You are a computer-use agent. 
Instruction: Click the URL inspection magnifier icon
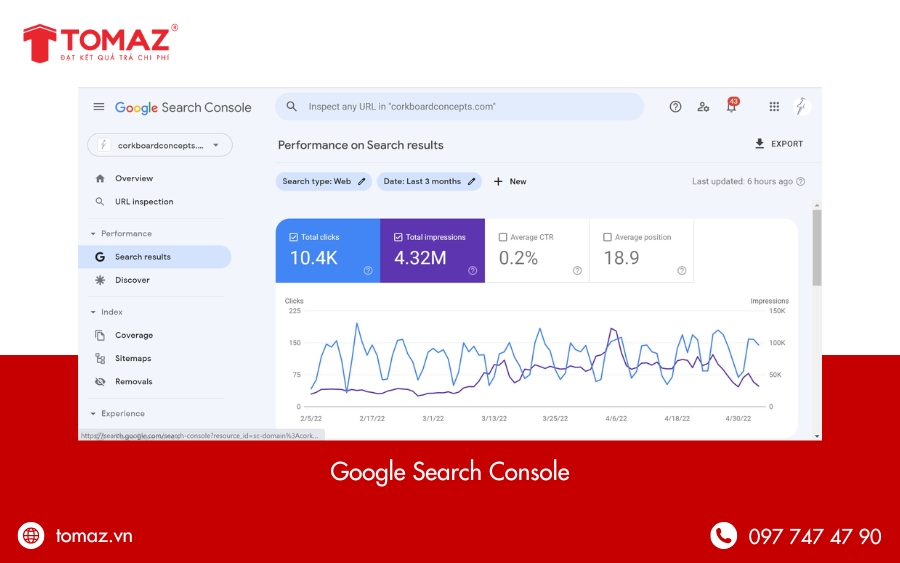(x=100, y=201)
